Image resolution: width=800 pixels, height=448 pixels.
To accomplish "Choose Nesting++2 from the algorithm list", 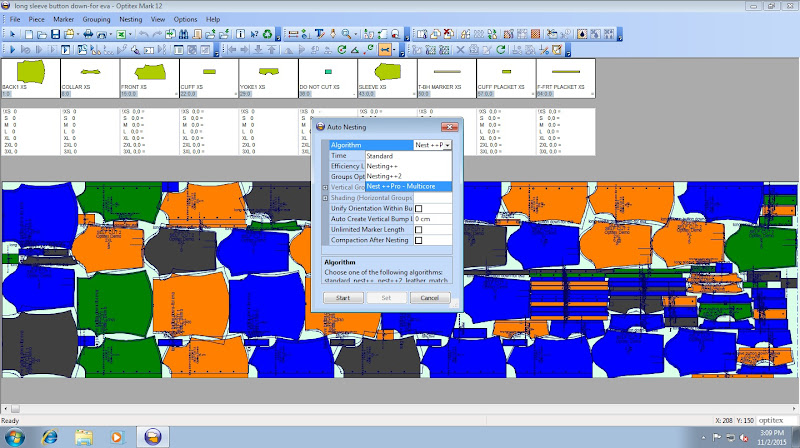I will coord(408,176).
